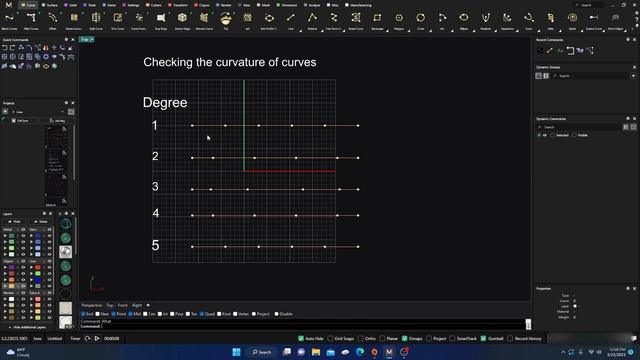The image size is (640, 360).
Task: Toggle the Auto Hide checkbox
Action: pos(301,338)
